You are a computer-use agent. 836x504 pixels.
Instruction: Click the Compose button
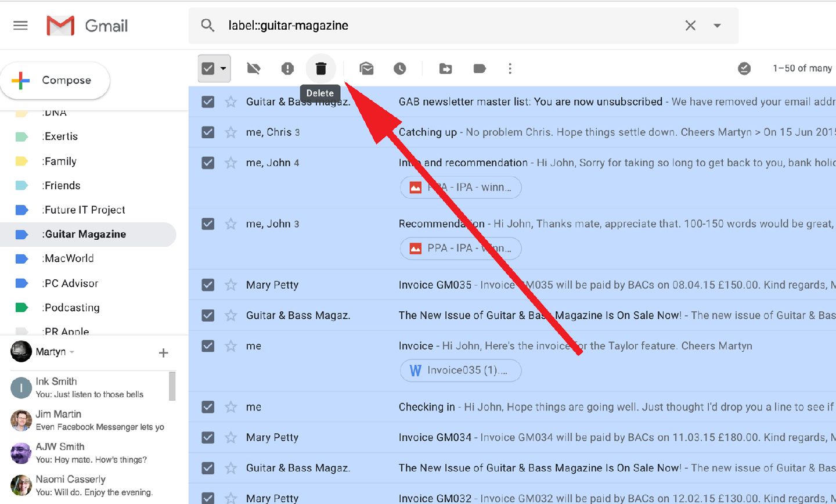[55, 80]
